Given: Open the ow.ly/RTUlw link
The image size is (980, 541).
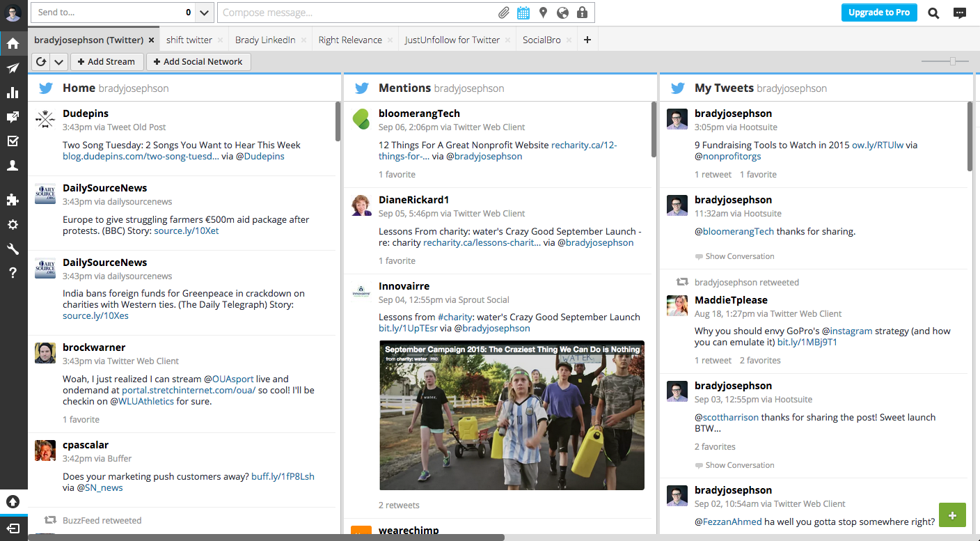Looking at the screenshot, I should pyautogui.click(x=877, y=145).
